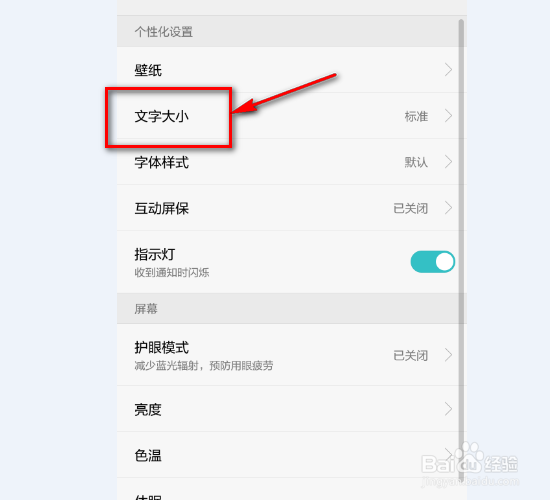Click the chevron on 亮度 row
This screenshot has height=500, width=550.
(448, 409)
